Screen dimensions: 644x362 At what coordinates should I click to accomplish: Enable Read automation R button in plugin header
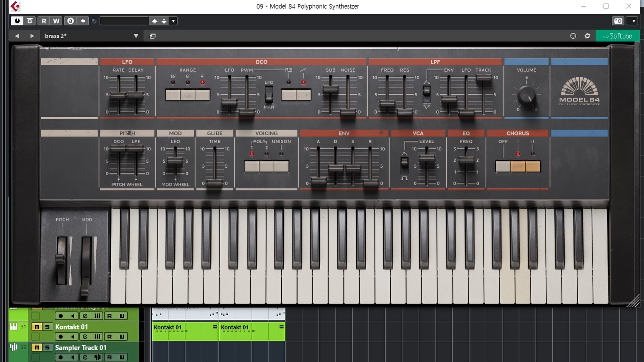44,21
